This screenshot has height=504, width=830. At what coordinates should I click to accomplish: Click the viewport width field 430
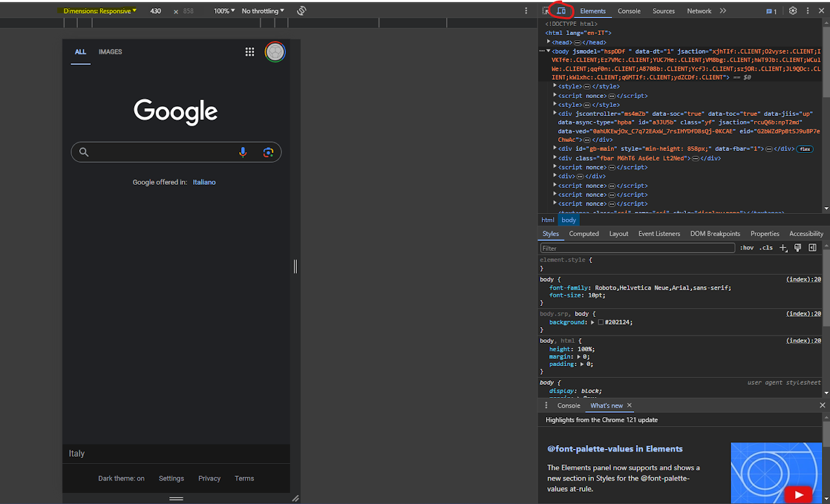coord(156,11)
